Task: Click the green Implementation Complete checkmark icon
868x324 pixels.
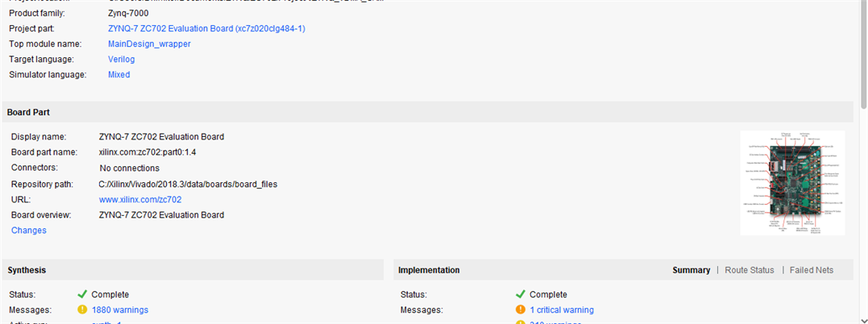Action: [x=520, y=294]
